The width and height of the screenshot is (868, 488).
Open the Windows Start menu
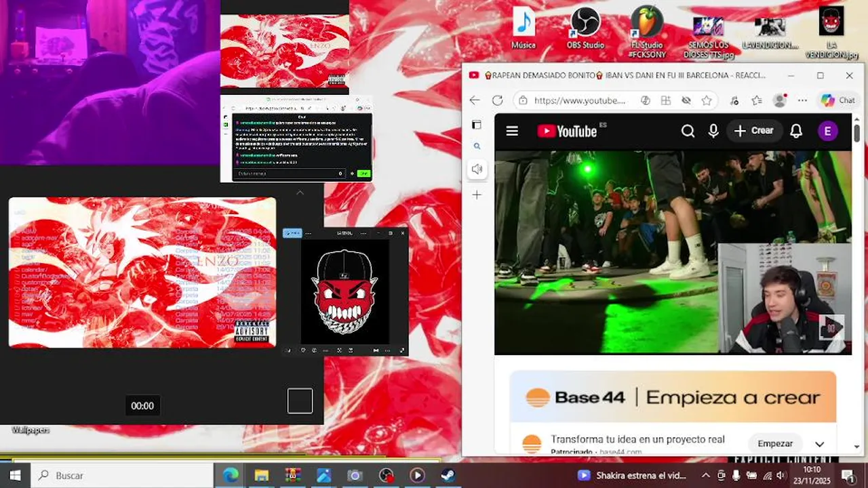click(15, 475)
